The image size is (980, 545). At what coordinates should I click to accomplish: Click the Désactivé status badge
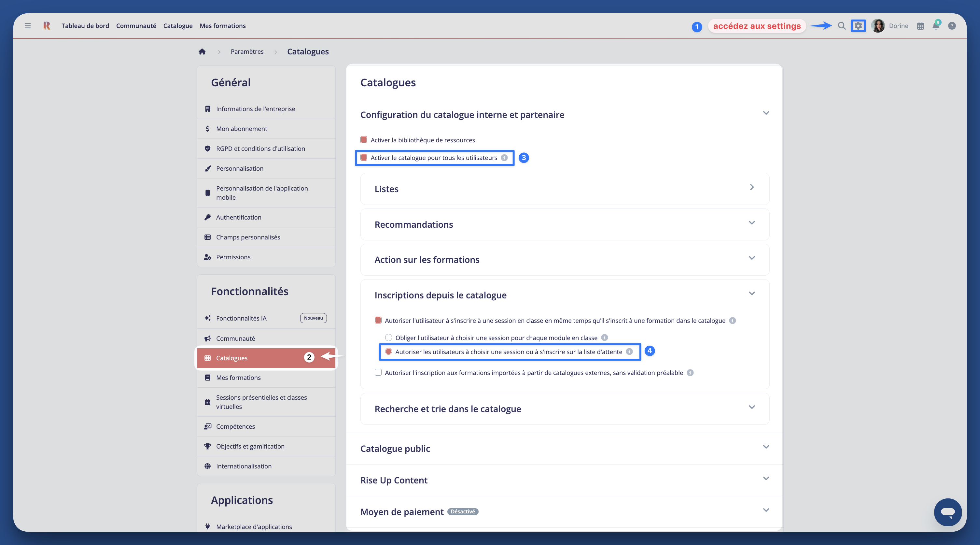click(463, 511)
